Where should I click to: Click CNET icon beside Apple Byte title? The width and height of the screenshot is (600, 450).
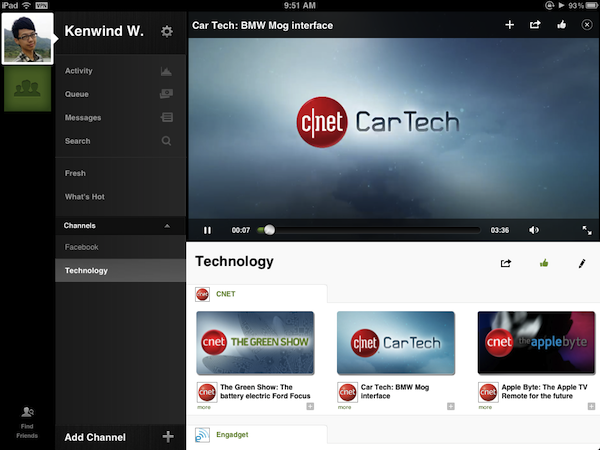point(488,392)
